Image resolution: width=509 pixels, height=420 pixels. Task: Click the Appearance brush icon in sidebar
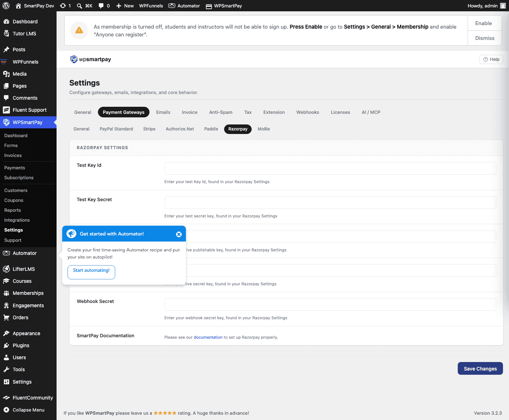click(x=6, y=333)
